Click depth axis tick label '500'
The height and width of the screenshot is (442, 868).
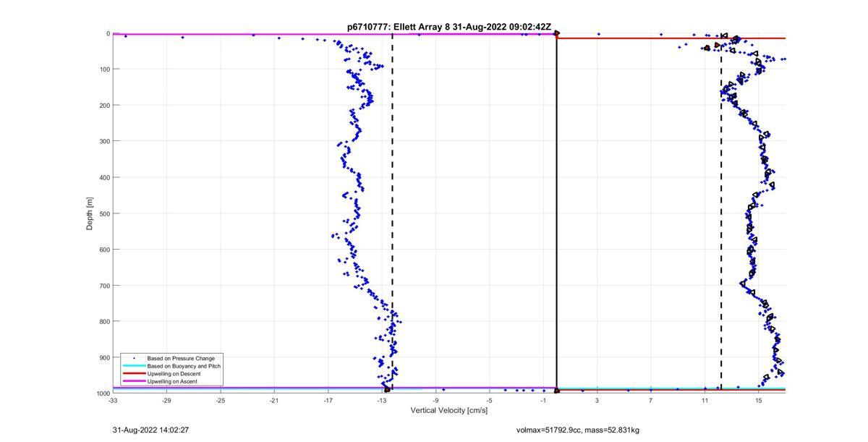(x=104, y=213)
